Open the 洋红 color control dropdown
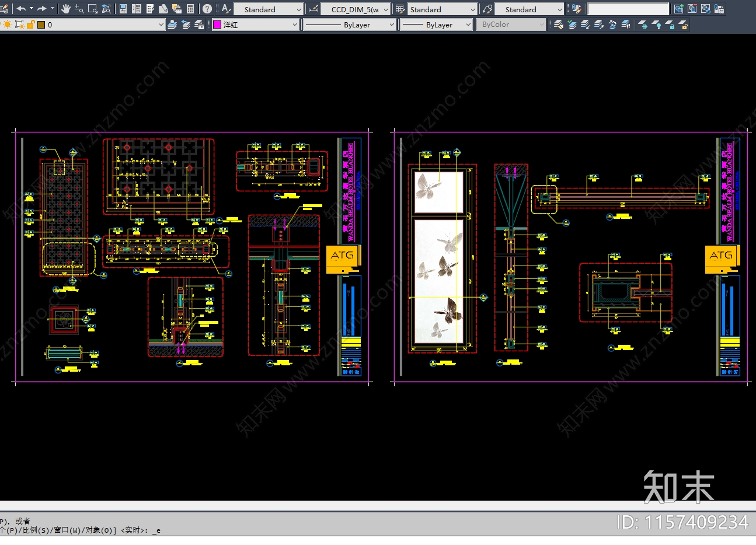Screen dimensions: 756x545 click(255, 25)
